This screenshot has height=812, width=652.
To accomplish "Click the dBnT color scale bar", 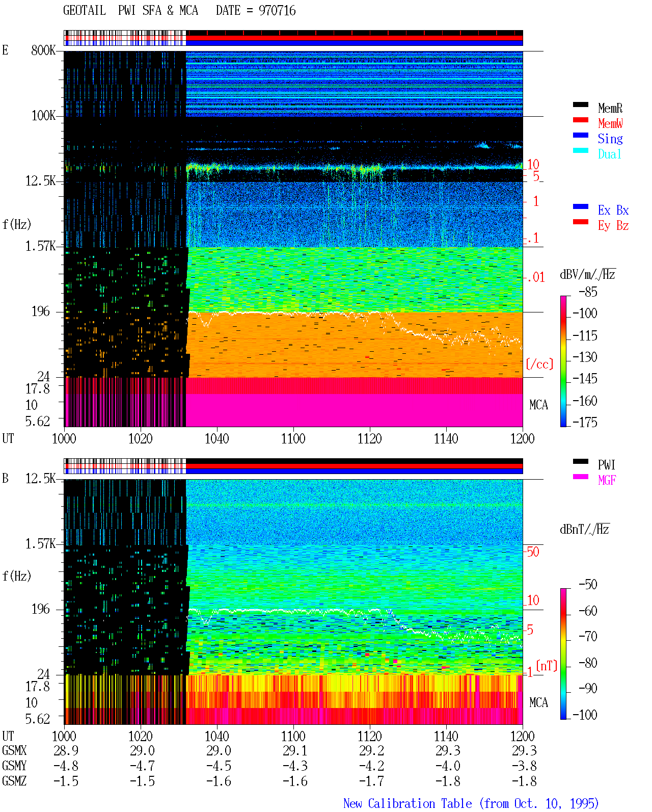I will [563, 654].
